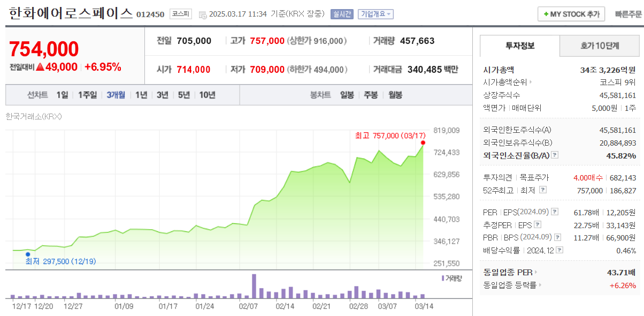644x316 pixels.
Task: Click the red up-triangle before 49,000
Action: pyautogui.click(x=40, y=67)
